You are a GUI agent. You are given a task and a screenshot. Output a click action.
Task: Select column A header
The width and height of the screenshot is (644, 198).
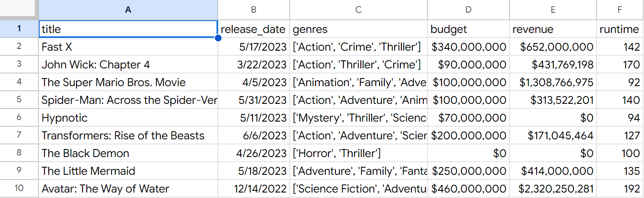128,9
